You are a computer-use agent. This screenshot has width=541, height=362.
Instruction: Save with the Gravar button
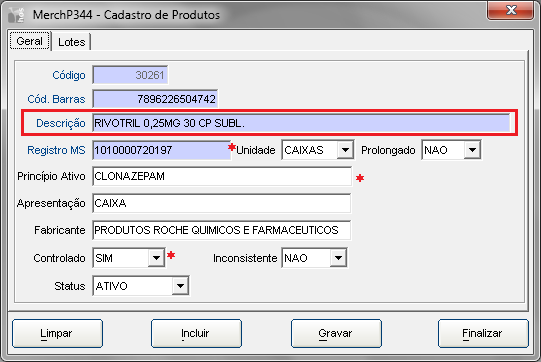tap(336, 333)
